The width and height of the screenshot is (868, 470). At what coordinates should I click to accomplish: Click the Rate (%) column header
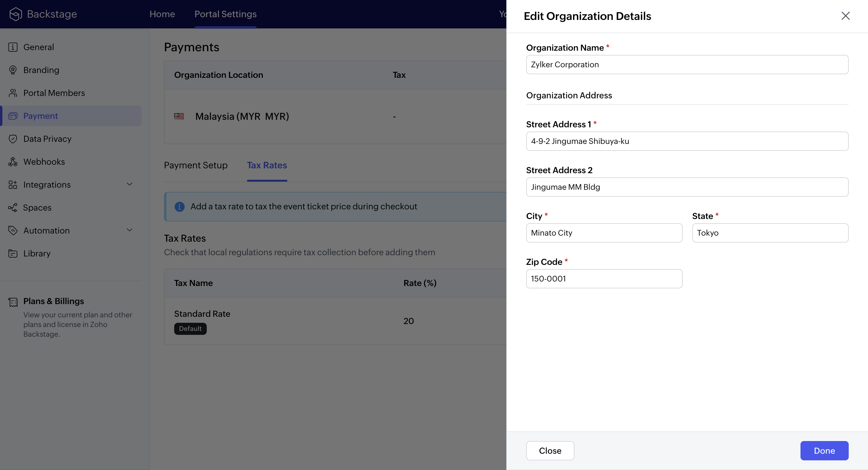click(420, 283)
